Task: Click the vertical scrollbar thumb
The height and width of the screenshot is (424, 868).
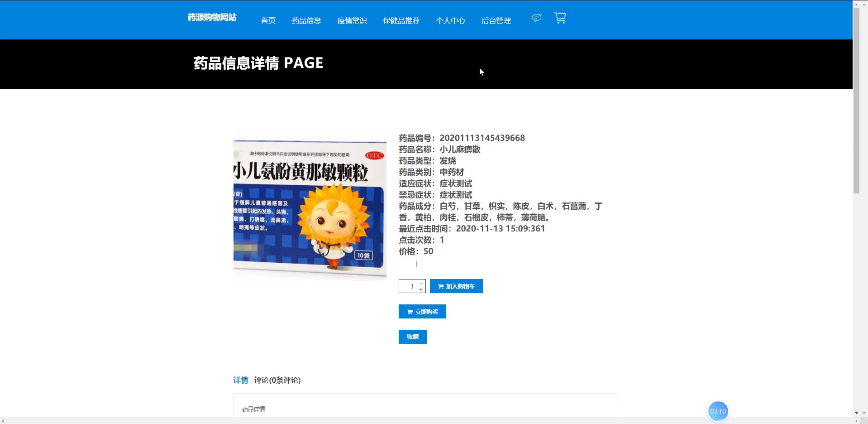Action: [x=856, y=101]
